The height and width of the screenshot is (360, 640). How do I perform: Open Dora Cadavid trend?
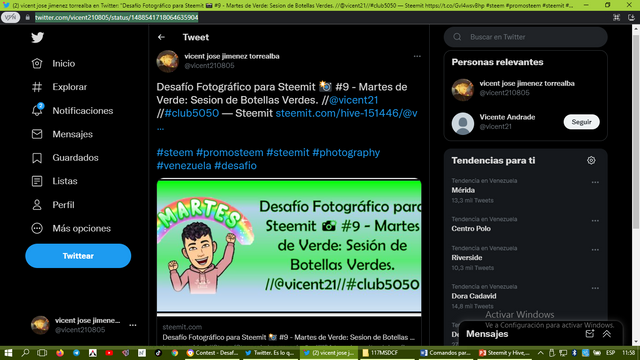pyautogui.click(x=473, y=296)
